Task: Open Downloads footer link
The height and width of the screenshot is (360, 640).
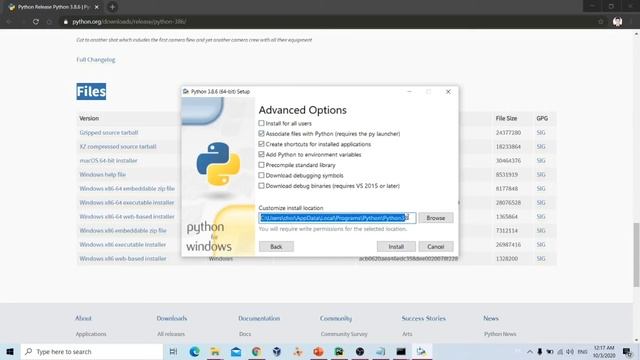Action: tap(172, 318)
